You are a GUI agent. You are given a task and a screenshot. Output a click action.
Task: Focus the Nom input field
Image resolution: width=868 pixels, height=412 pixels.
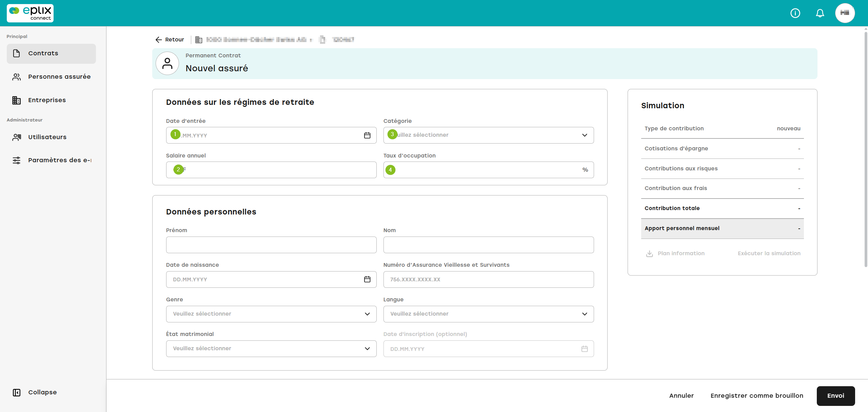489,245
